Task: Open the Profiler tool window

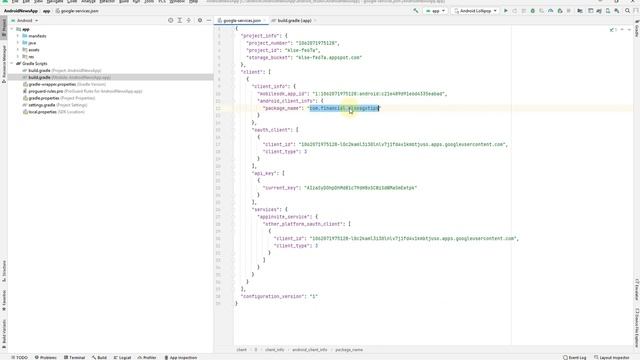Action: 147,357
